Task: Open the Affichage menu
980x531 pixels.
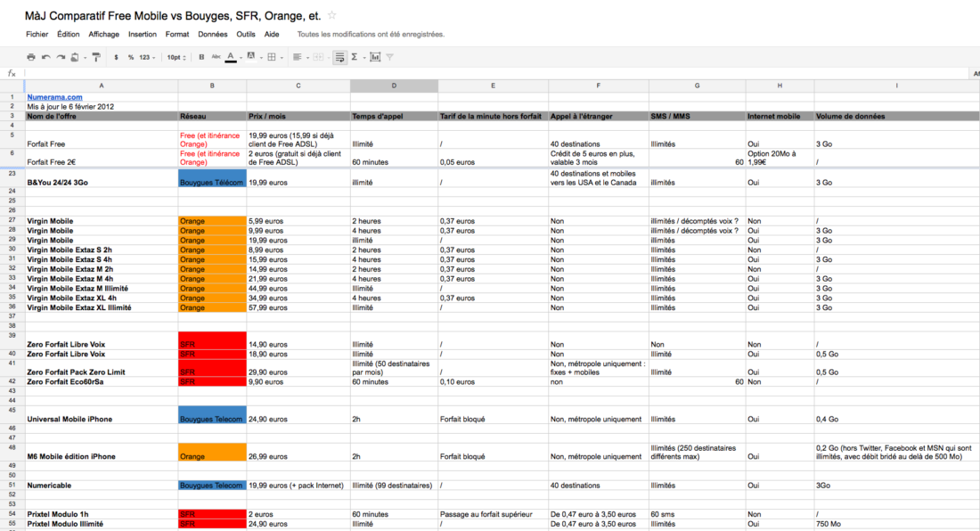Action: pyautogui.click(x=103, y=35)
